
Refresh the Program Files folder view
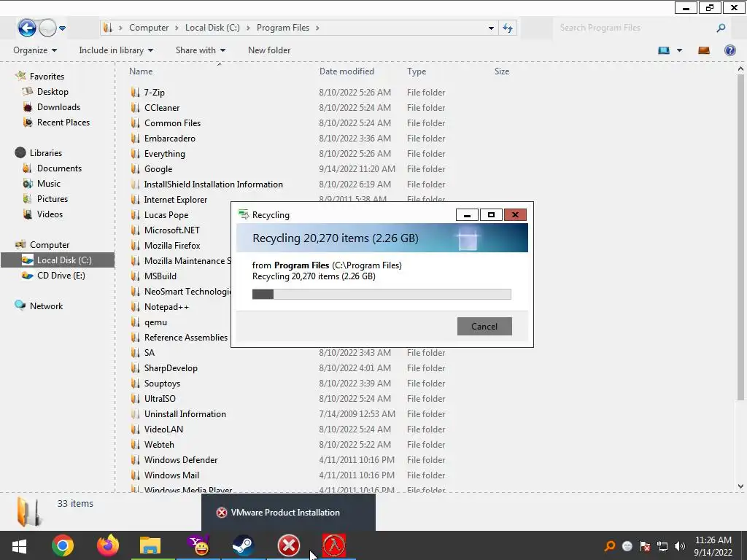pos(508,28)
